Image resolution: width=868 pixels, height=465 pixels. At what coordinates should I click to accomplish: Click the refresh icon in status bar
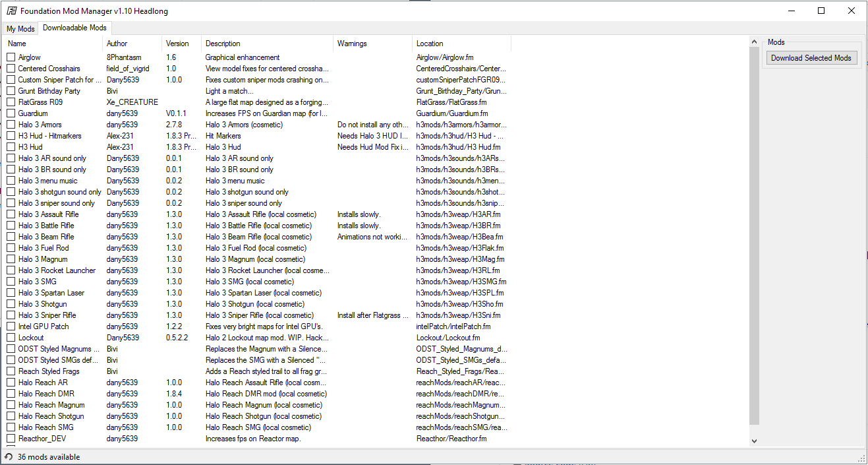(8, 457)
